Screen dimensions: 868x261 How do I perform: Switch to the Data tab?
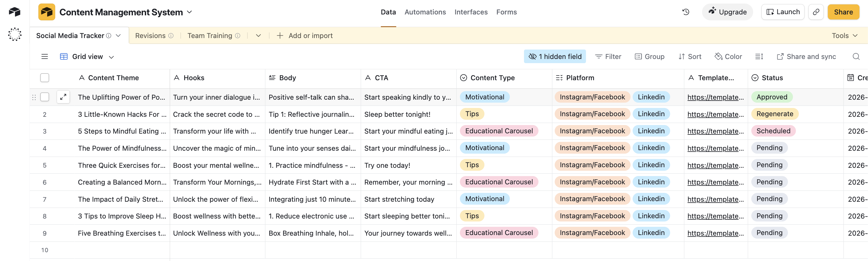388,12
